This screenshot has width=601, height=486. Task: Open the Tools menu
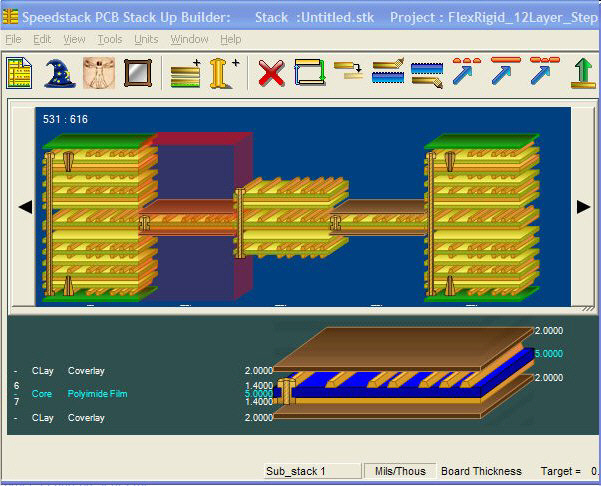pyautogui.click(x=110, y=39)
